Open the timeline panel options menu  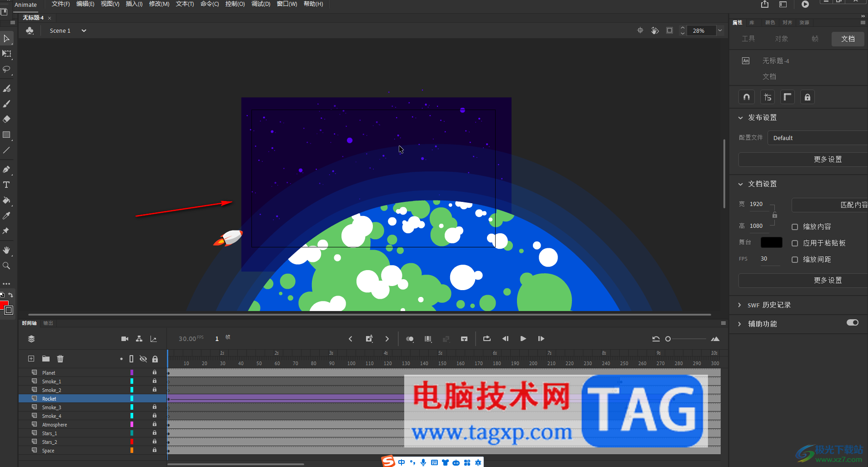click(723, 323)
